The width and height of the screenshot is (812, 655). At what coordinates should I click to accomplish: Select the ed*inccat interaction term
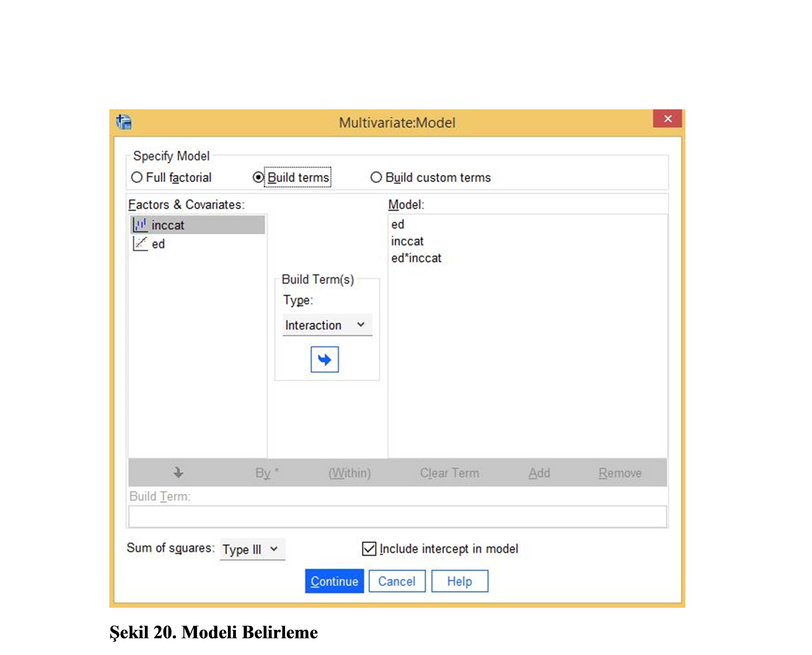416,258
